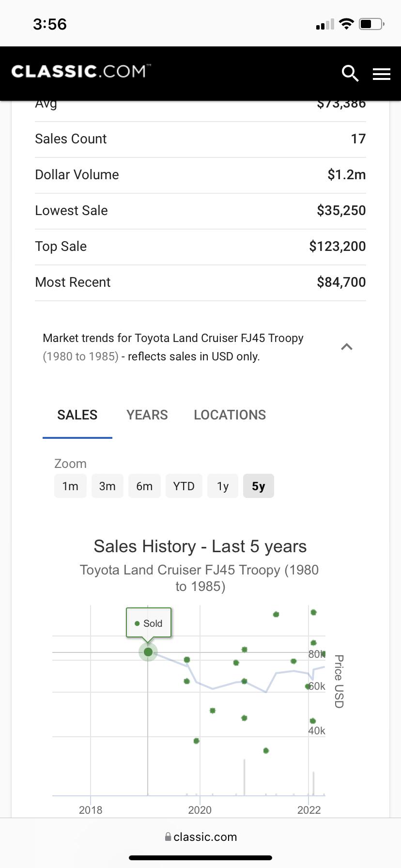Switch to the SALES tab

[77, 415]
